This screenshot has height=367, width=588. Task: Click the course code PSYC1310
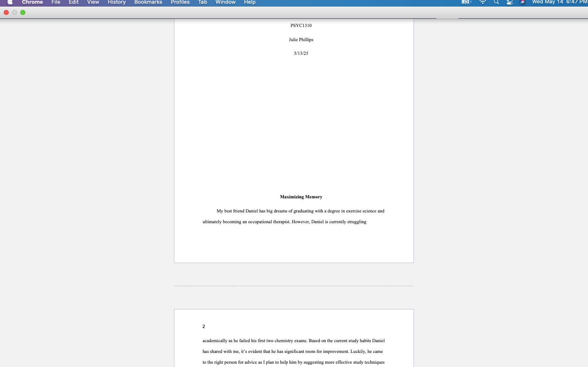click(301, 26)
